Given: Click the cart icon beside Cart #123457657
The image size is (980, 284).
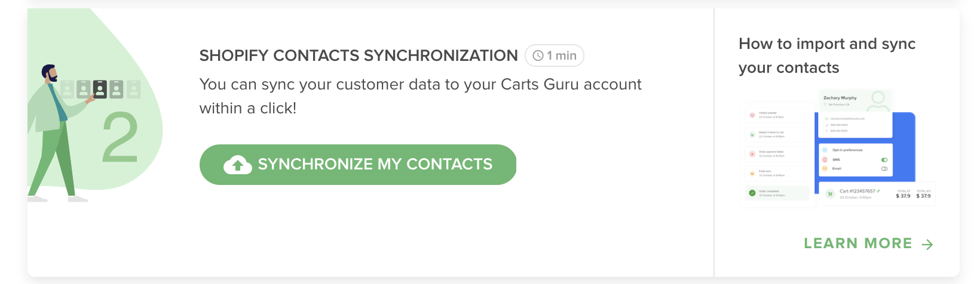Looking at the screenshot, I should click(830, 194).
